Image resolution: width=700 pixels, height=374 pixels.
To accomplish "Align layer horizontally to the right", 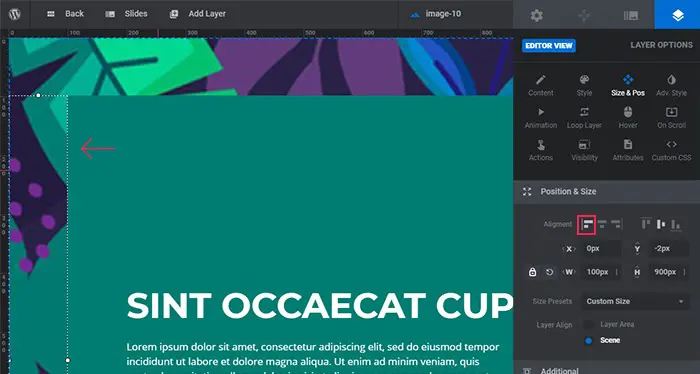I will pyautogui.click(x=617, y=224).
